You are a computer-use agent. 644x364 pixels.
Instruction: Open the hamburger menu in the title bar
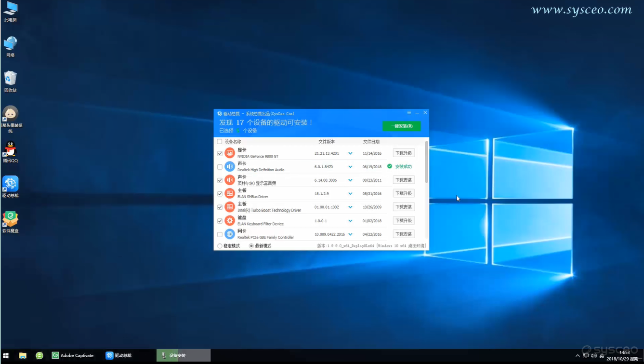[x=409, y=113]
